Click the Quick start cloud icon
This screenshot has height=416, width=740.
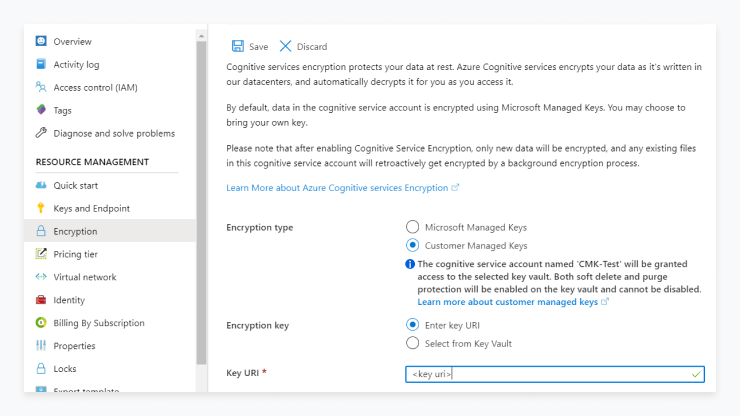(41, 185)
